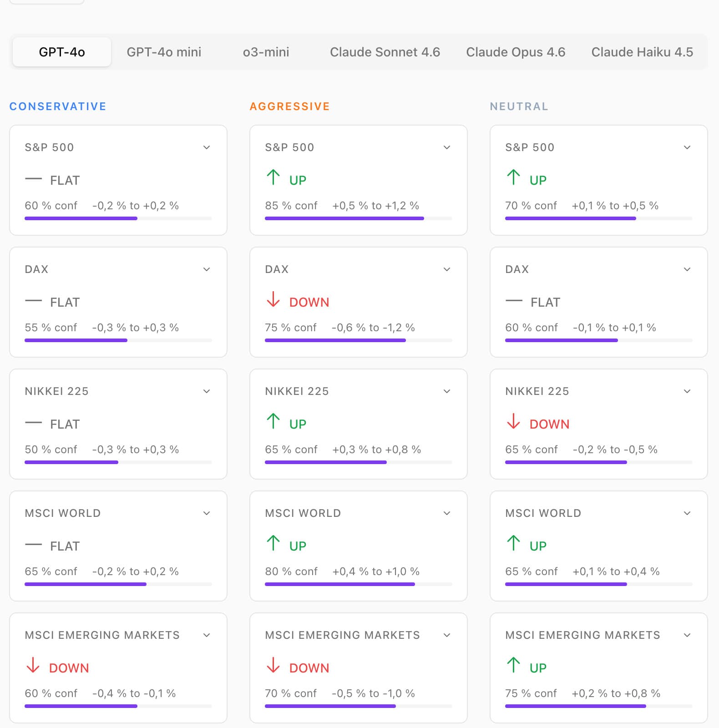Click 'UP' label in Neutral MSCI Emerging Markets

pos(538,668)
